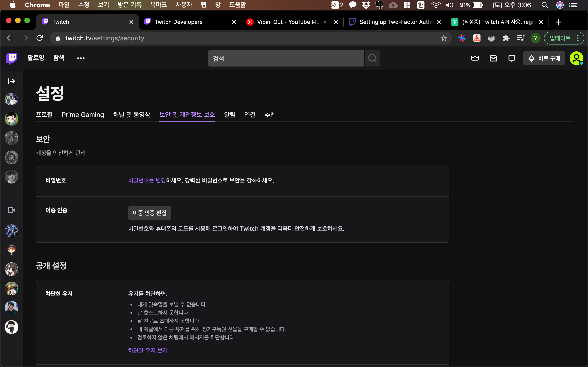
Task: Switch to Prime Gaming tab
Action: pyautogui.click(x=83, y=114)
